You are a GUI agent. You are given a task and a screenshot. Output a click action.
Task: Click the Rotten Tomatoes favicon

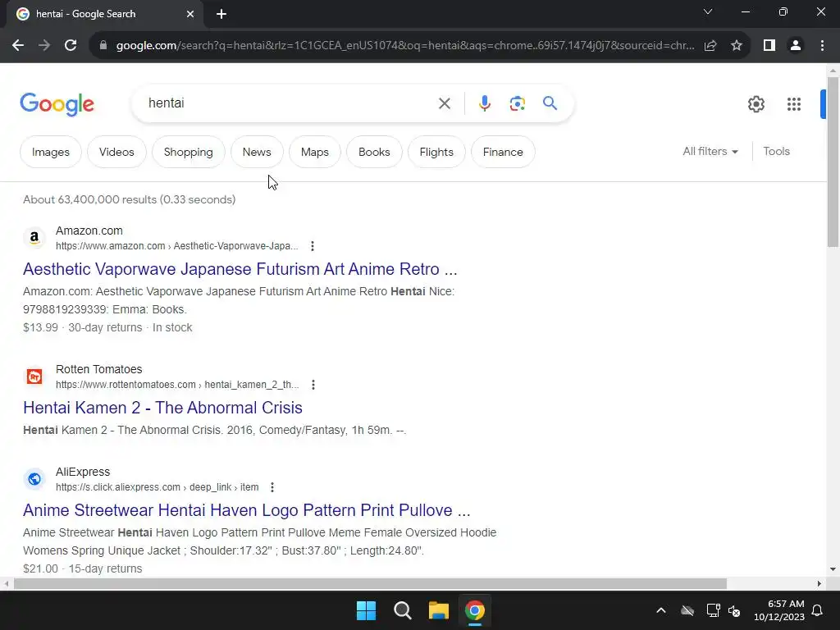34,376
